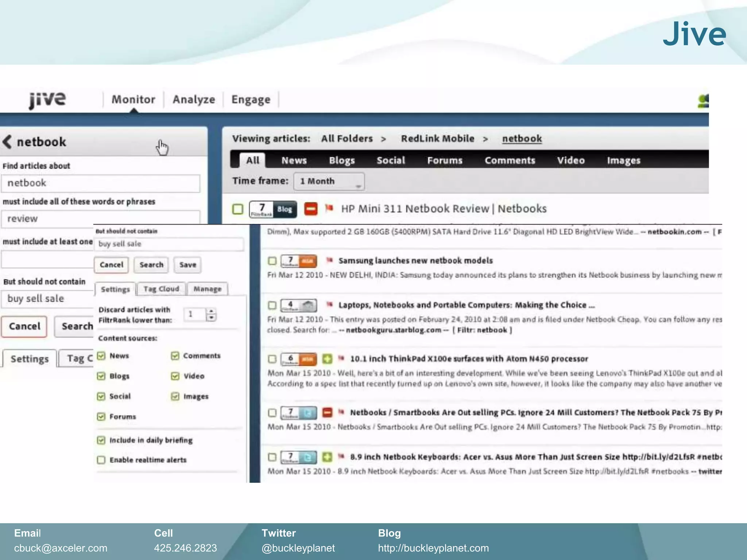This screenshot has width=747, height=560.
Task: Open the Engage menu
Action: (x=251, y=100)
